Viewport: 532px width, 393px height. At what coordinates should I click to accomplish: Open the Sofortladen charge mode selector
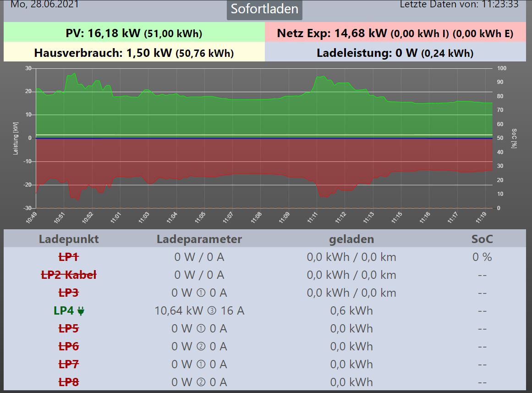click(264, 9)
